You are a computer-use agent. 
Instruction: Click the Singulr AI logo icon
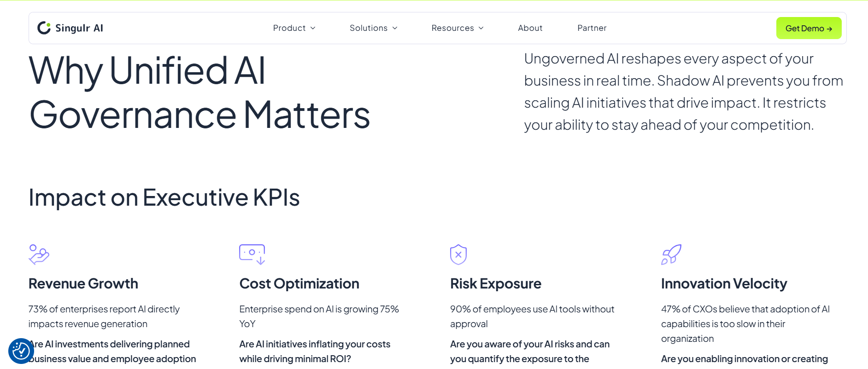[x=44, y=28]
